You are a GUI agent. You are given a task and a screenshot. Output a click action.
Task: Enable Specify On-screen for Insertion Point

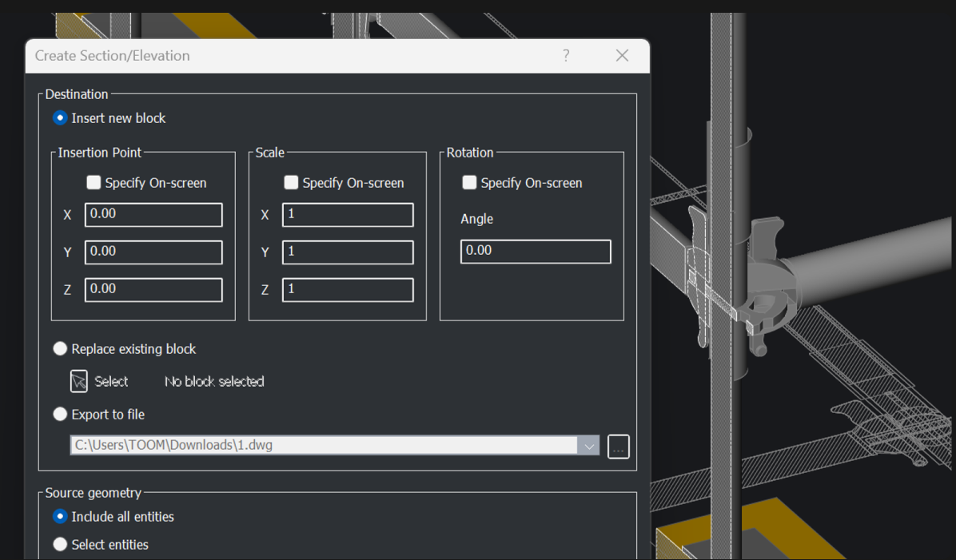(x=93, y=182)
